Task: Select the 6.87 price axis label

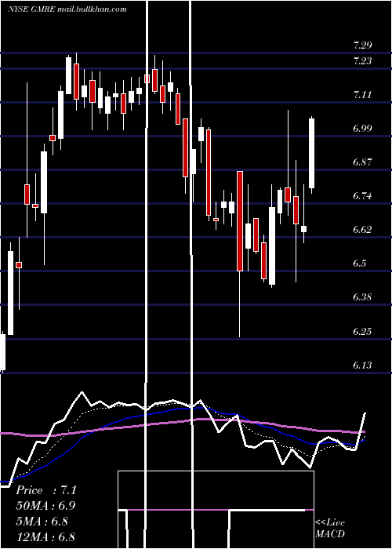Action: [362, 162]
